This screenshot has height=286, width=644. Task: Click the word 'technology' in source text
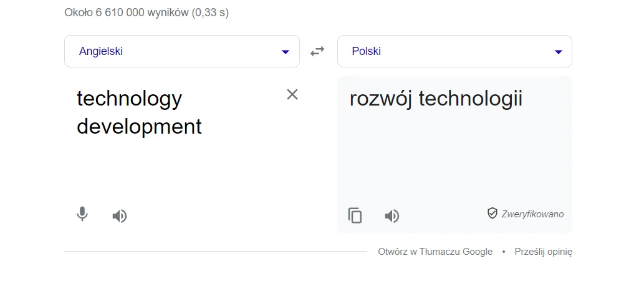click(x=129, y=99)
